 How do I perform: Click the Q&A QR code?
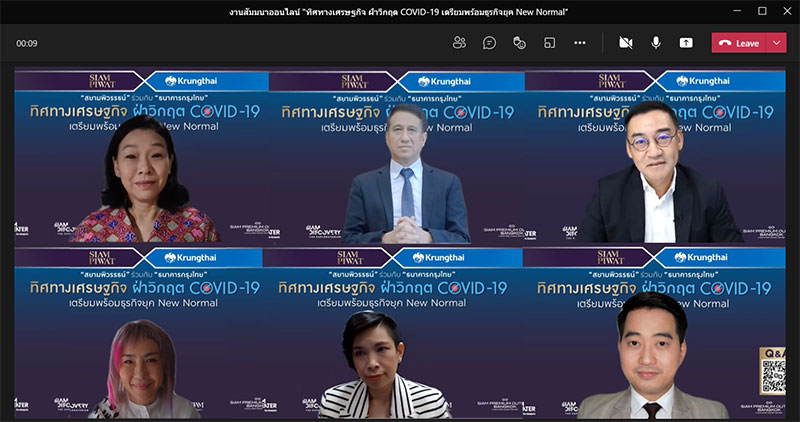point(773,376)
